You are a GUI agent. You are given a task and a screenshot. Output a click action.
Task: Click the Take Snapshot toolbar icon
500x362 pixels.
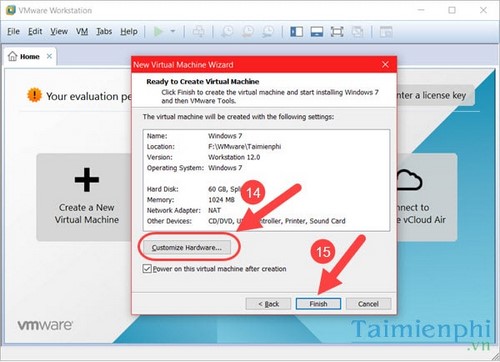click(227, 31)
